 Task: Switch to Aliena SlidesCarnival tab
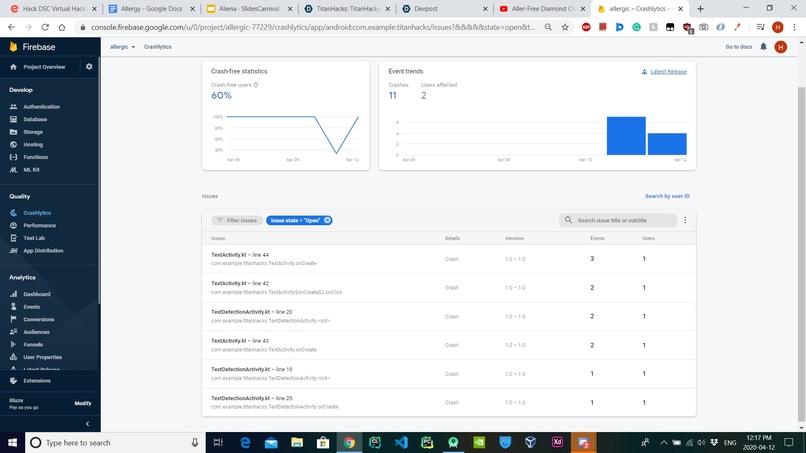point(249,9)
